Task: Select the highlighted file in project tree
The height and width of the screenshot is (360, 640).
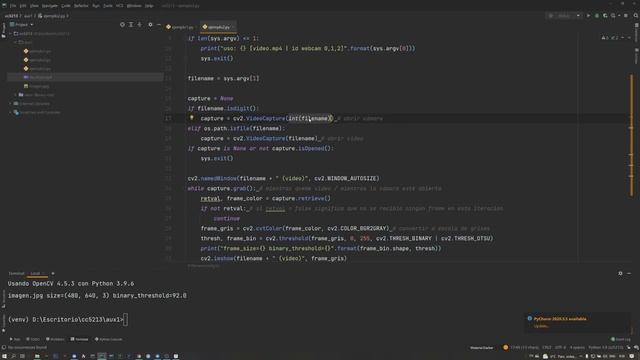Action: click(85, 77)
